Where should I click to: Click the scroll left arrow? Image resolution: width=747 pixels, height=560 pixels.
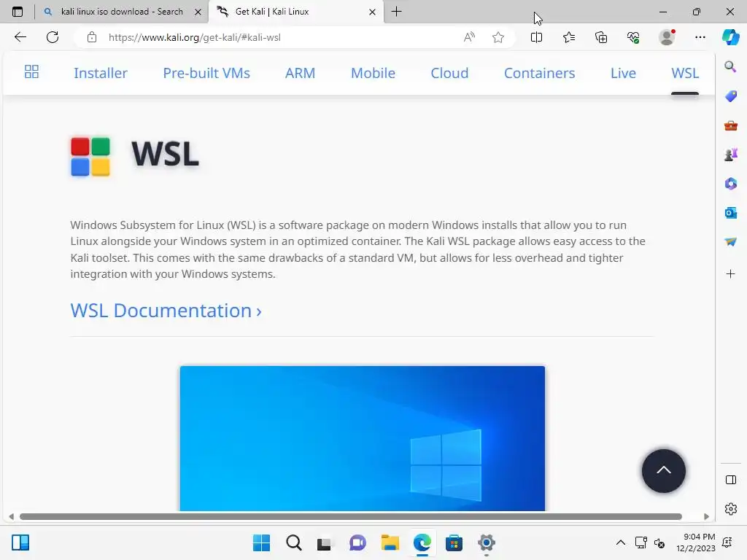pyautogui.click(x=11, y=517)
